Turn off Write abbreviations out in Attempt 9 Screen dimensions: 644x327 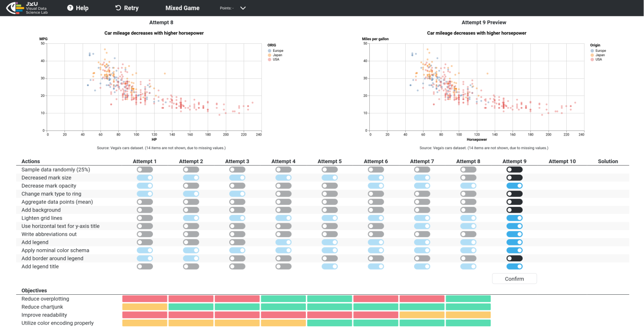(x=514, y=234)
